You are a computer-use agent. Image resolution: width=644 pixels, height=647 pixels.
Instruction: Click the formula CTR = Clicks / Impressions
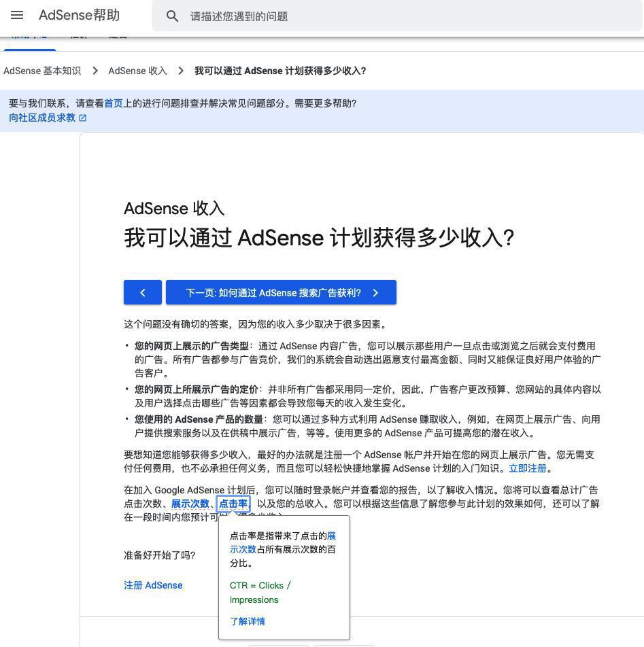[x=260, y=593]
